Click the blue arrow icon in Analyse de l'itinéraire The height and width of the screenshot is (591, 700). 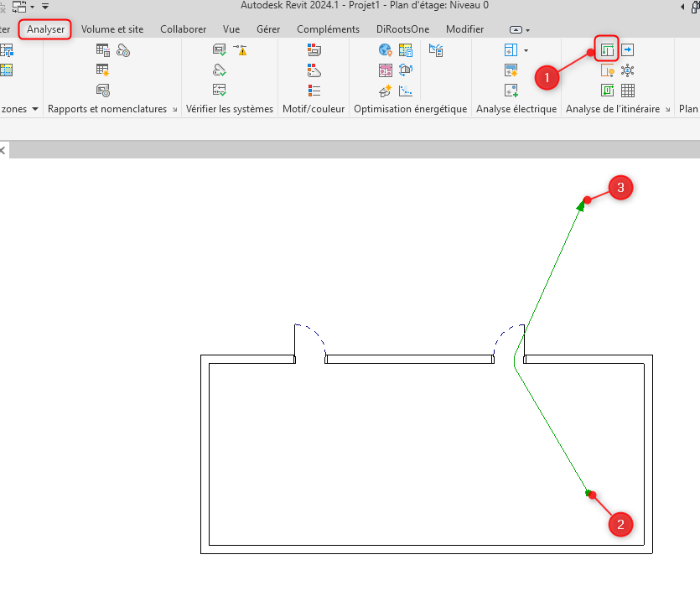[627, 50]
